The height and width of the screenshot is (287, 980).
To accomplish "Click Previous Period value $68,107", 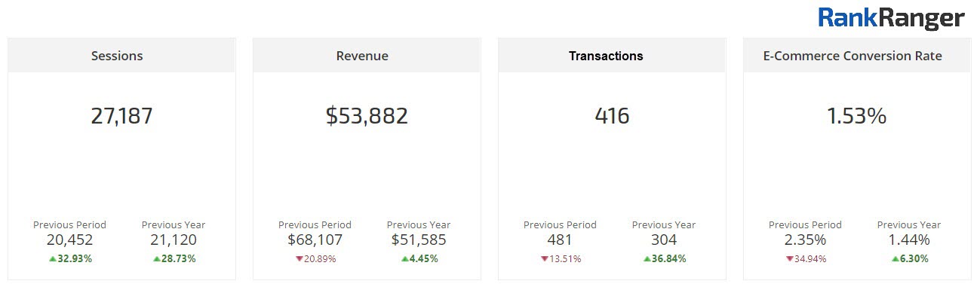I will (315, 240).
